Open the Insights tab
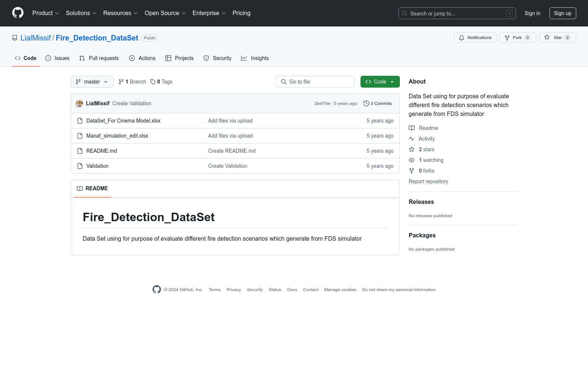Image resolution: width=588 pixels, height=368 pixels. point(255,58)
